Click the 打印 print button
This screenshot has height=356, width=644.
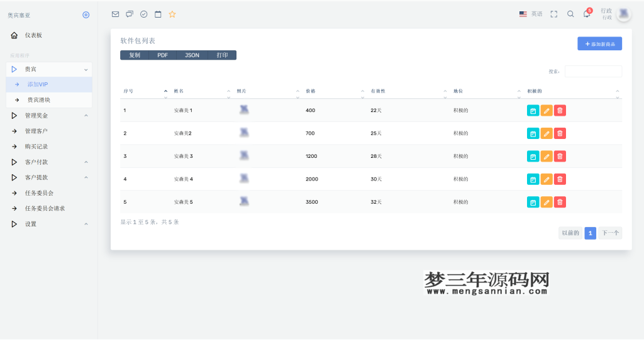click(x=222, y=55)
